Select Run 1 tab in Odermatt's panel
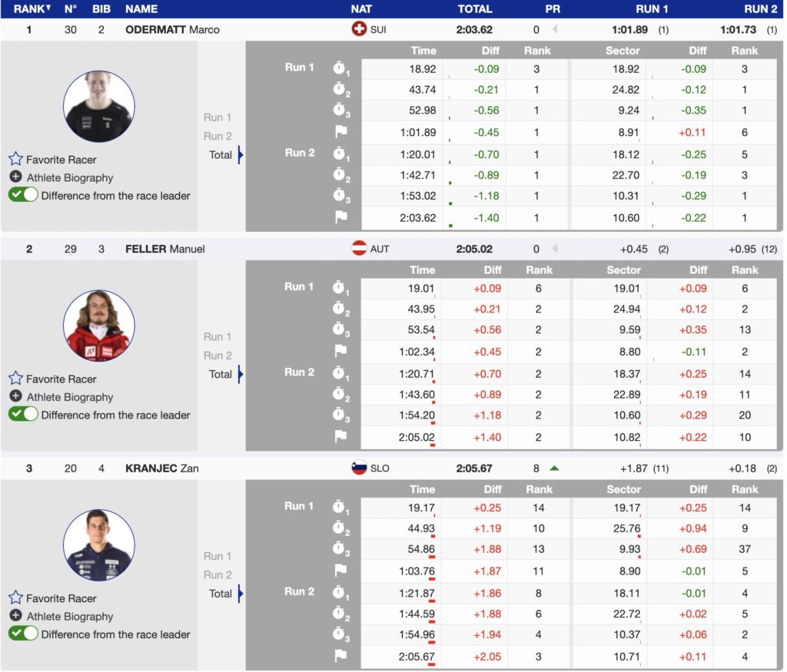This screenshot has width=787, height=672. click(x=218, y=118)
